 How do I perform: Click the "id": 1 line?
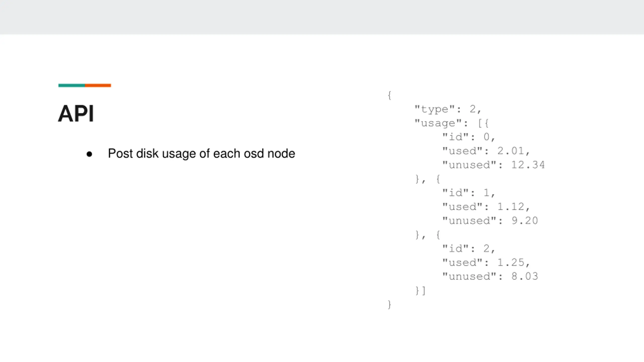pyautogui.click(x=468, y=193)
